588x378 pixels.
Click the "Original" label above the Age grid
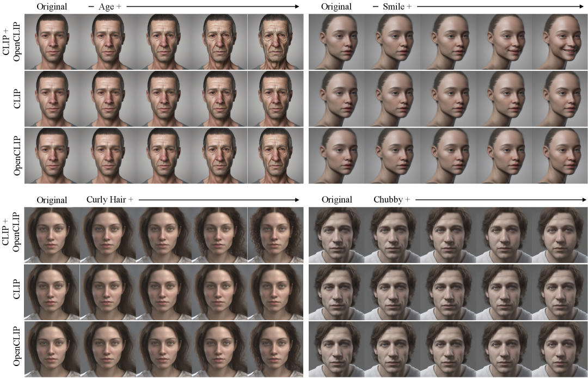pyautogui.click(x=52, y=7)
